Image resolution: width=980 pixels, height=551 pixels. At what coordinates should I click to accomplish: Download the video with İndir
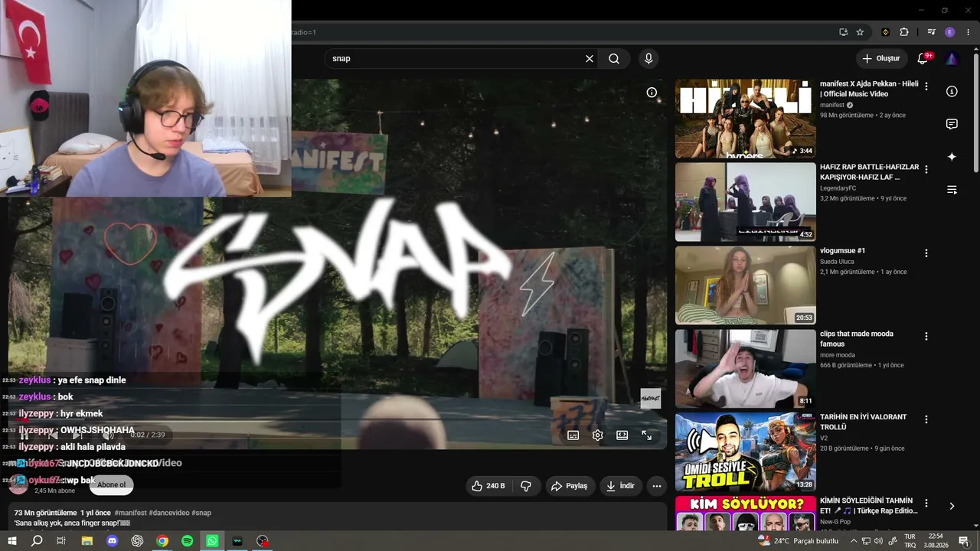(620, 486)
